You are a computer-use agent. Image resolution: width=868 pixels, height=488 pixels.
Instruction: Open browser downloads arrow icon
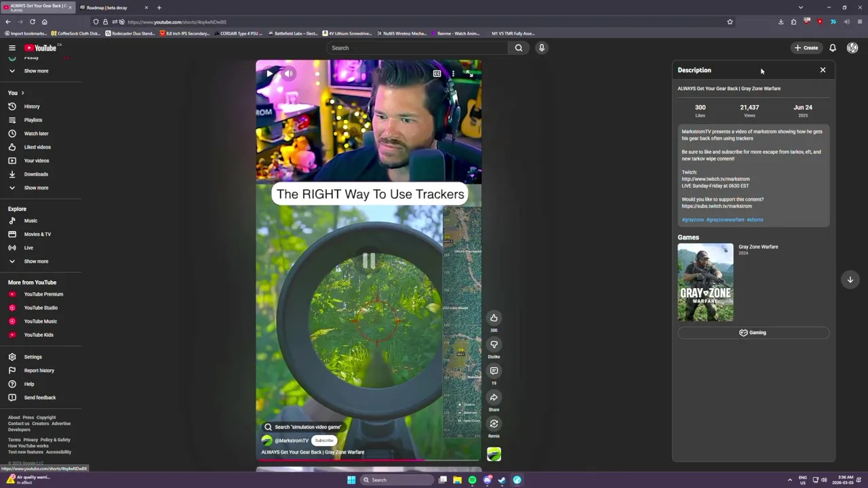pos(781,22)
